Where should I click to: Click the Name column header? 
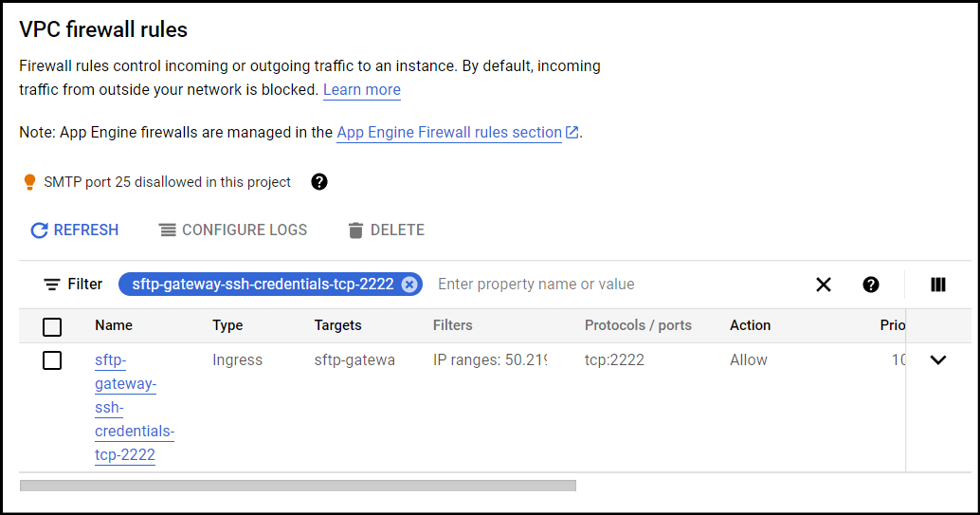tap(114, 325)
